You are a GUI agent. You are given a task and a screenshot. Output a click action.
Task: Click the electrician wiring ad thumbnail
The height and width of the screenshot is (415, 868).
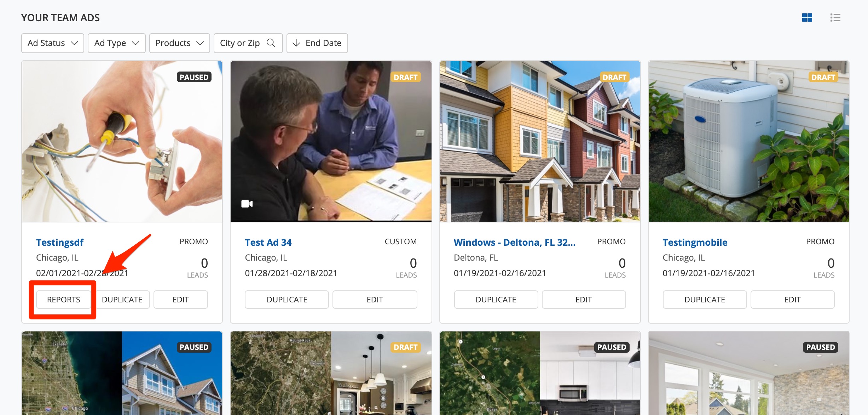[122, 142]
